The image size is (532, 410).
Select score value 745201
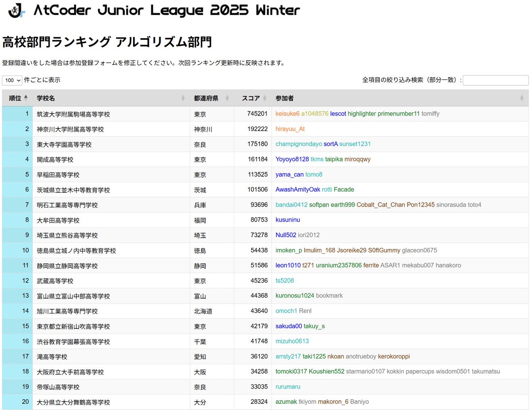tap(257, 114)
